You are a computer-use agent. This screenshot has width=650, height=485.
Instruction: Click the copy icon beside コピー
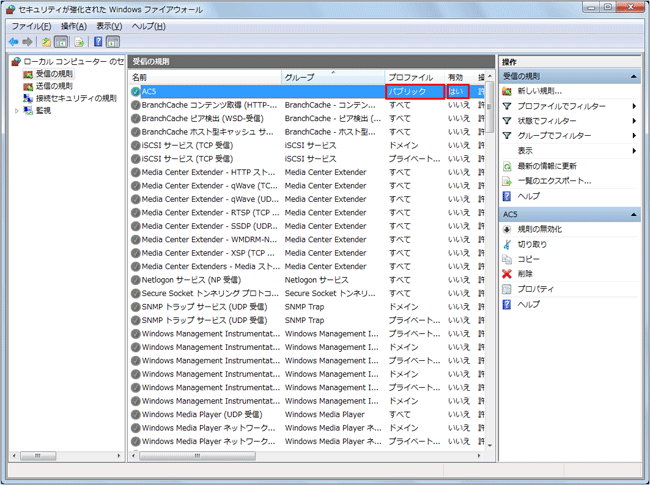507,259
